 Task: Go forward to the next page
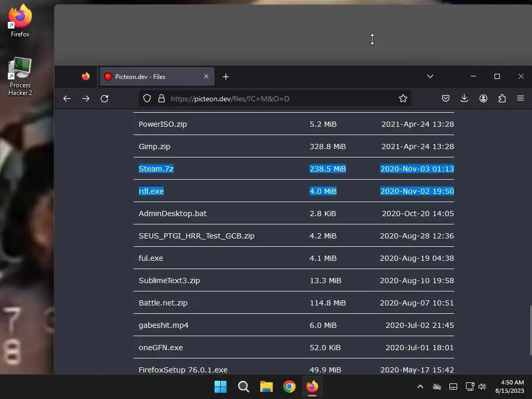(x=86, y=99)
